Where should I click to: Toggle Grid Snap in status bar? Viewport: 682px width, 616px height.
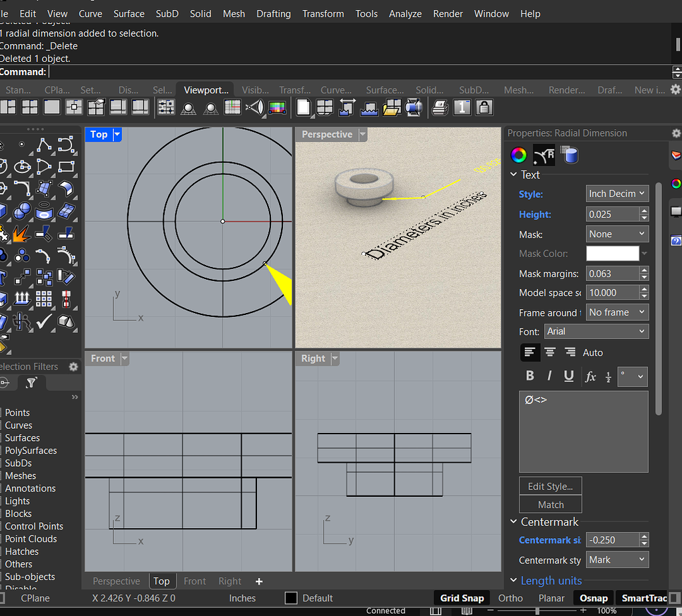click(462, 598)
